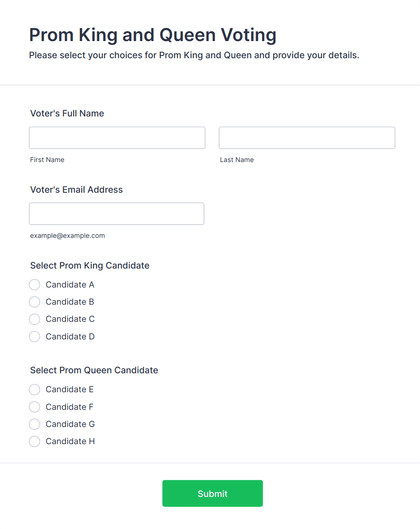Screen dimensions: 420x529
Task: Select the Candidate D radio option
Action: 35,337
